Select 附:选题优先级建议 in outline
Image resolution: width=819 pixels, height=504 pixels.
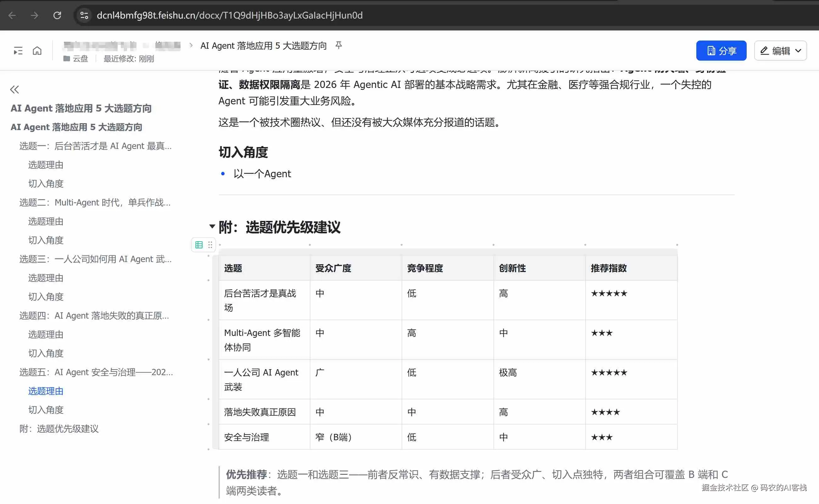(x=59, y=429)
